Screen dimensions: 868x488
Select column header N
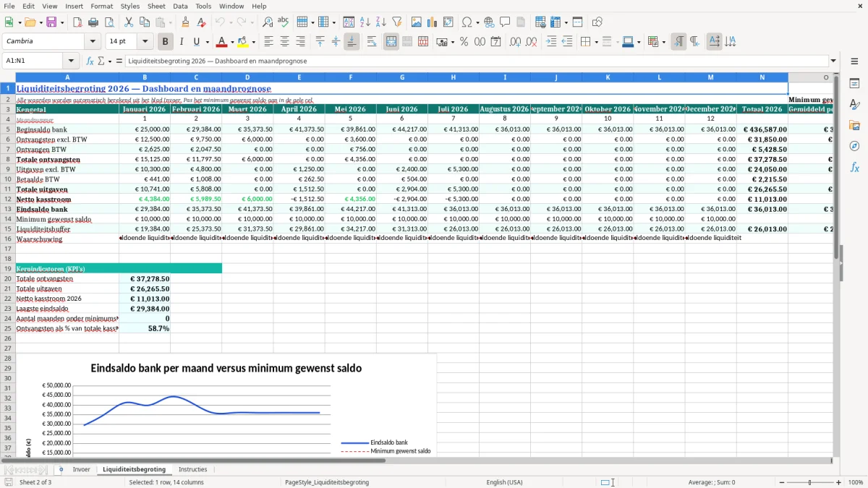point(762,77)
